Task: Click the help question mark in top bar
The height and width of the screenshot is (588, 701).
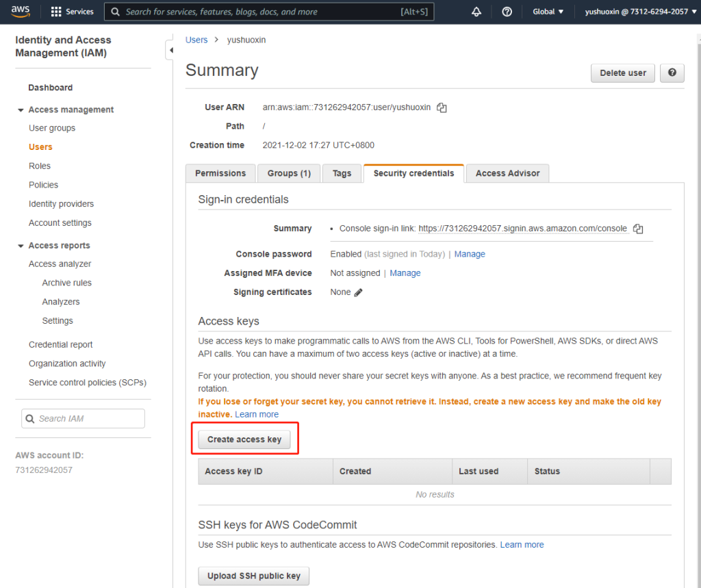Action: click(507, 12)
